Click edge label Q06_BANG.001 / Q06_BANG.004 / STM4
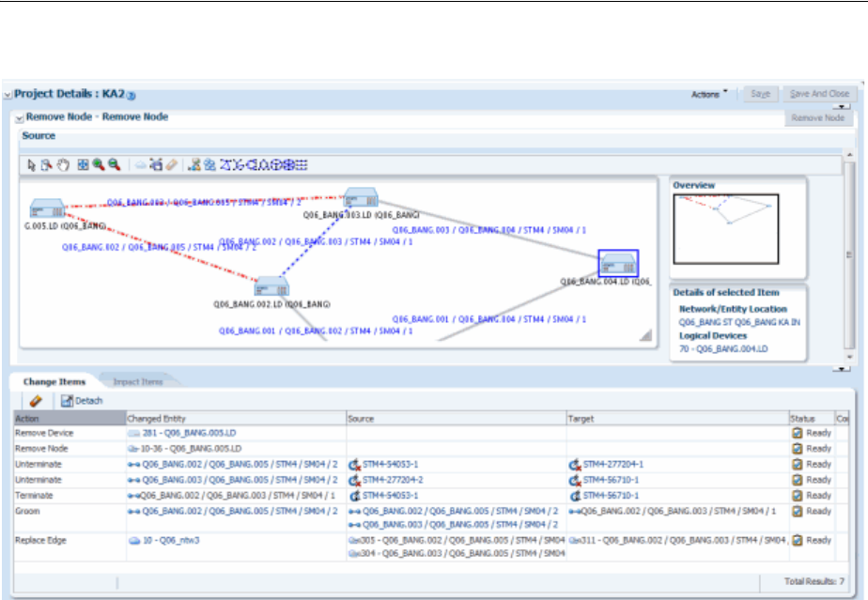Viewport: 868px width, 600px height. (488, 319)
